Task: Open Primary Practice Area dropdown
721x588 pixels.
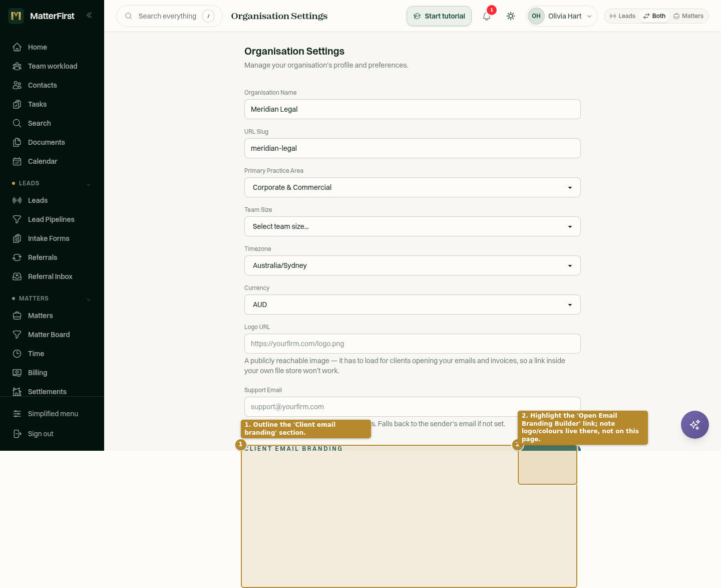Action: (x=413, y=187)
